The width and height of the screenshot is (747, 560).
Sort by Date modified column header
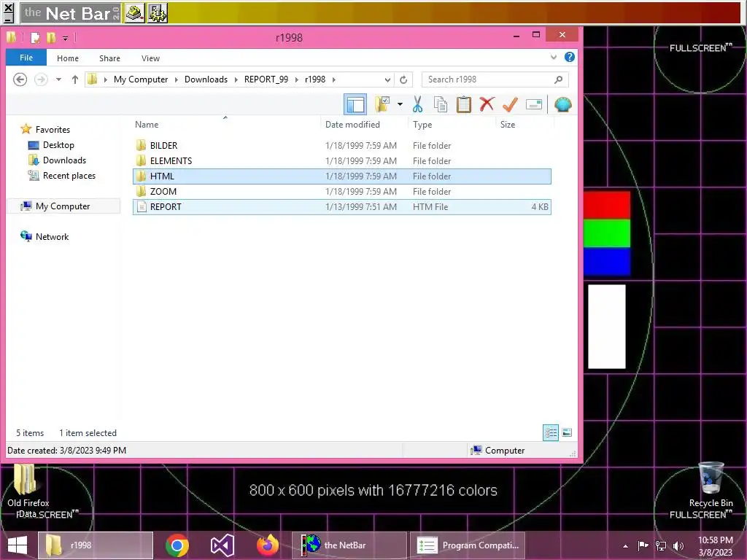365,124
